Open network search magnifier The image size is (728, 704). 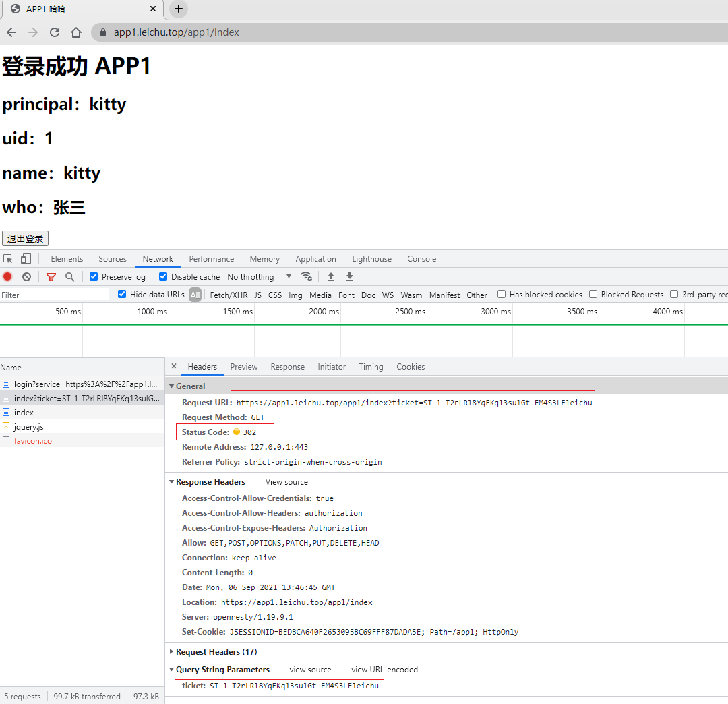click(x=69, y=276)
